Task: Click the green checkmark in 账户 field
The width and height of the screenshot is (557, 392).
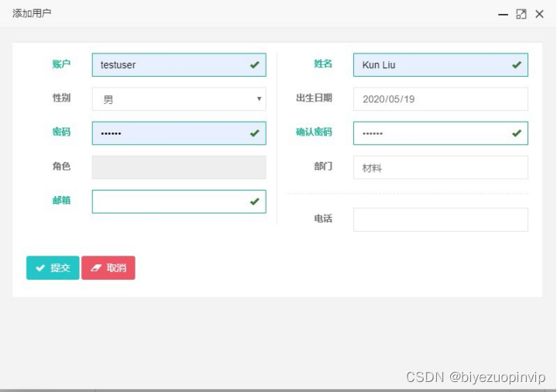Action: [255, 64]
